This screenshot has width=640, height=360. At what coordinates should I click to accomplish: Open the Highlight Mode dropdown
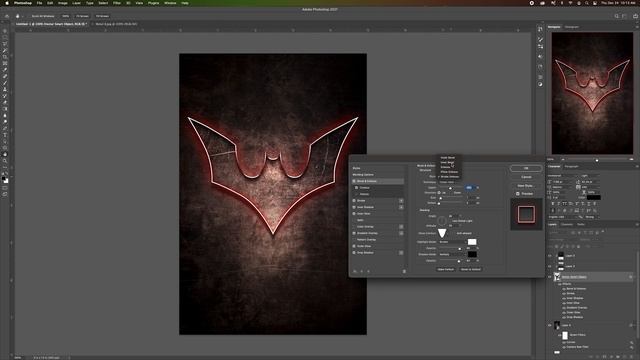tap(453, 242)
